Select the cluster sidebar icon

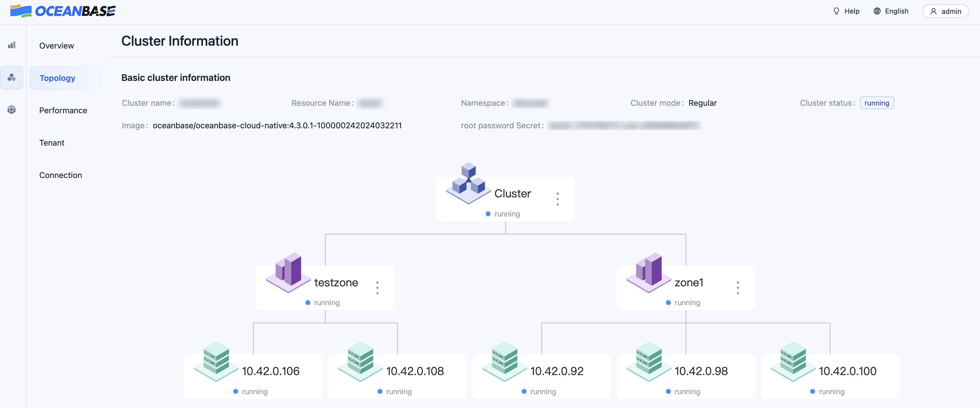coord(12,78)
